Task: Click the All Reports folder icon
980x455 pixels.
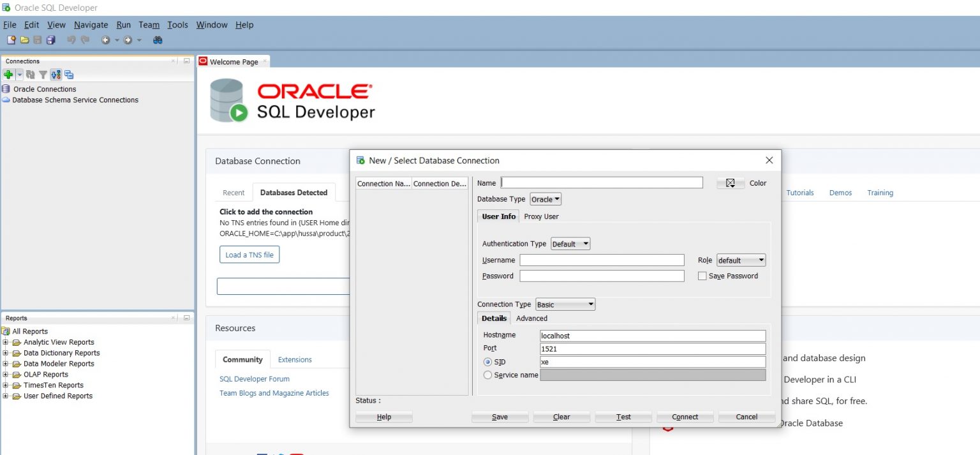Action: tap(6, 331)
